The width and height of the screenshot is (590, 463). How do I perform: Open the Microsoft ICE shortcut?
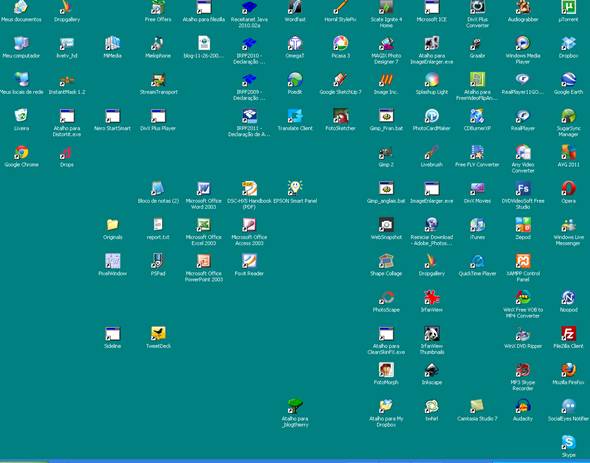click(432, 7)
